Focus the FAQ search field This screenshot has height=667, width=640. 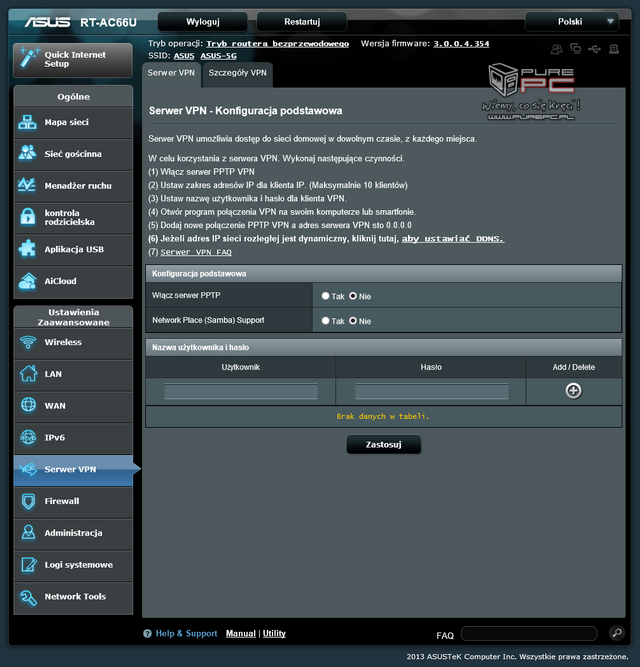(x=529, y=633)
